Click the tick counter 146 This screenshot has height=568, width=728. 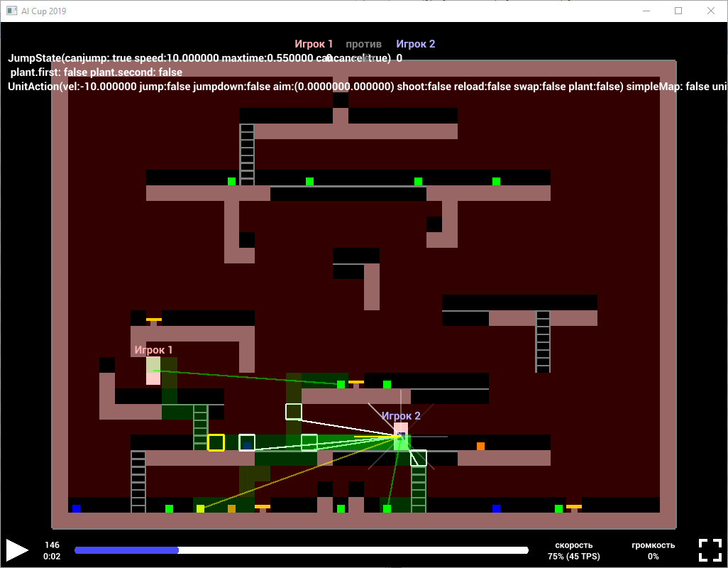click(x=52, y=545)
